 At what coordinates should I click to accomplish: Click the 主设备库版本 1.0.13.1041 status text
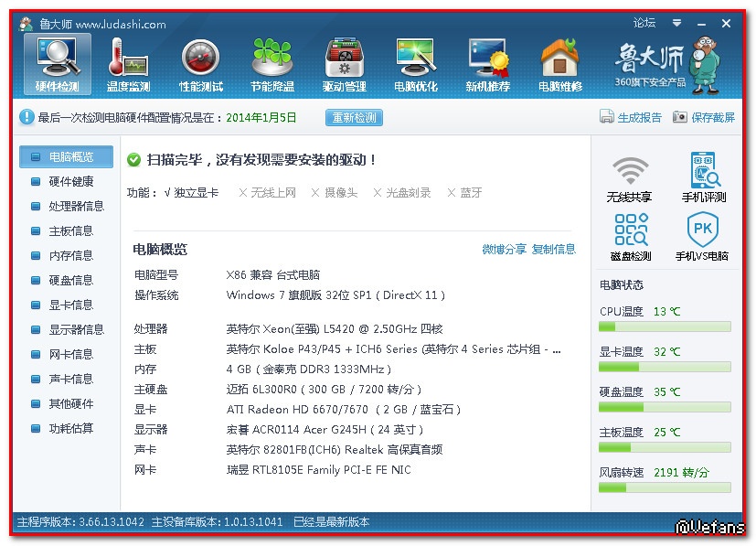[x=217, y=522]
